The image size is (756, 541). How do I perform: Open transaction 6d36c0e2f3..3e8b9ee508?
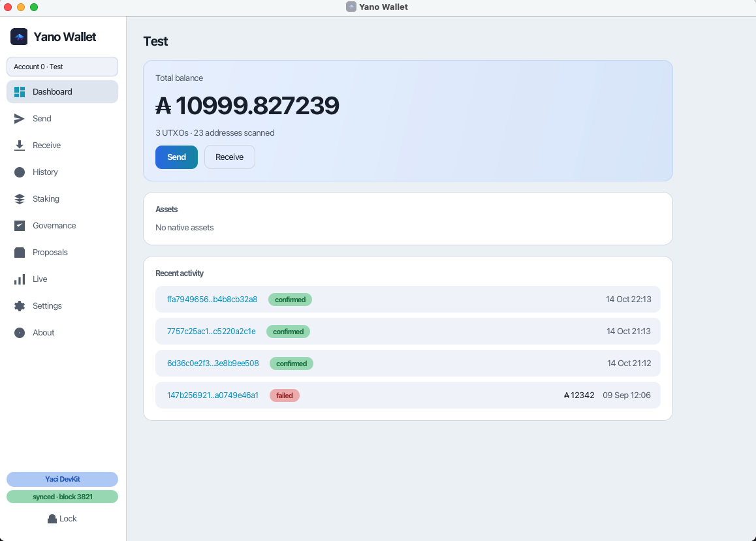click(x=213, y=363)
